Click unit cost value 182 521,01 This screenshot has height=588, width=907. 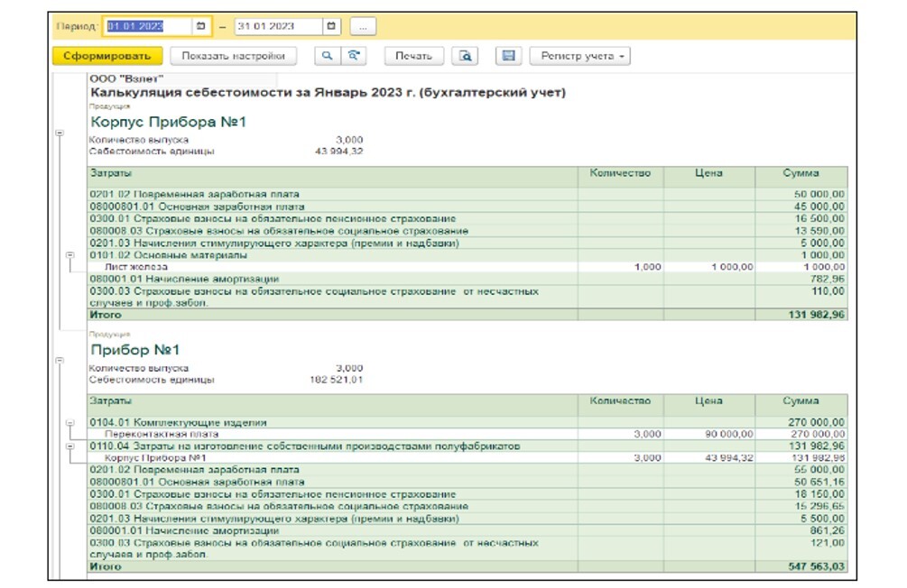click(x=336, y=380)
